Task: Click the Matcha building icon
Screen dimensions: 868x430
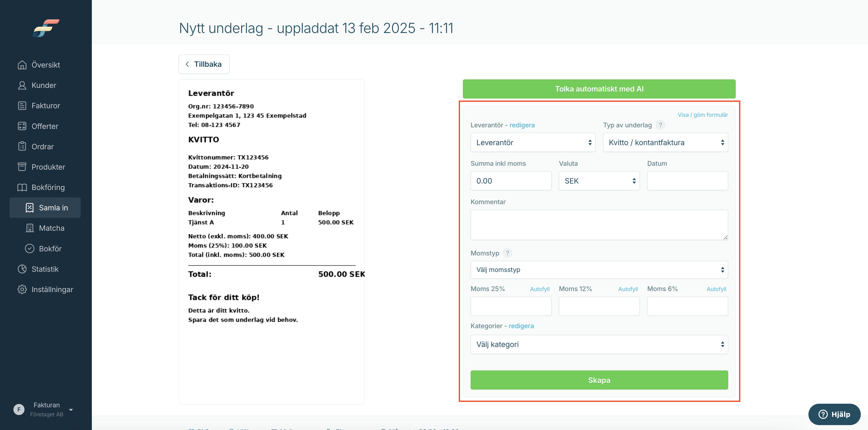Action: pyautogui.click(x=30, y=228)
